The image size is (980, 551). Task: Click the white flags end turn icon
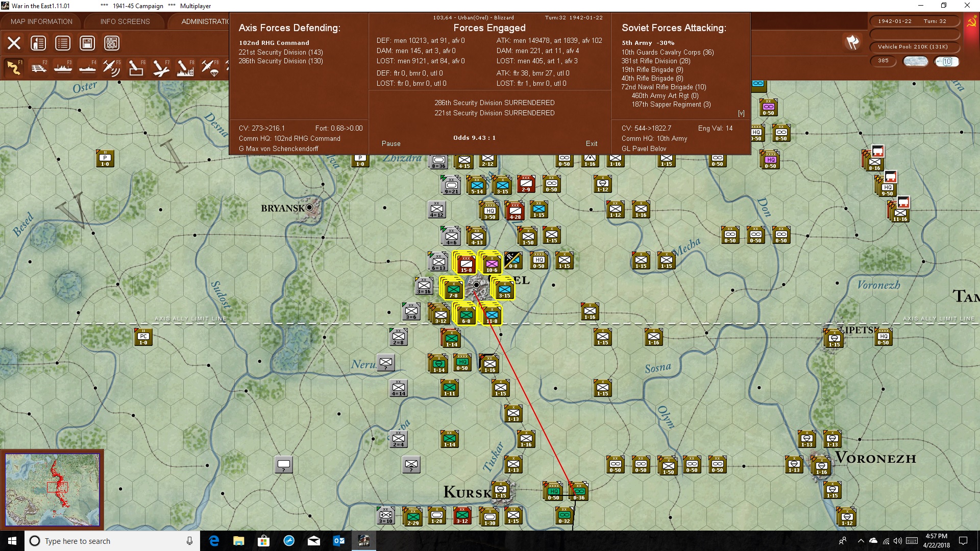852,42
